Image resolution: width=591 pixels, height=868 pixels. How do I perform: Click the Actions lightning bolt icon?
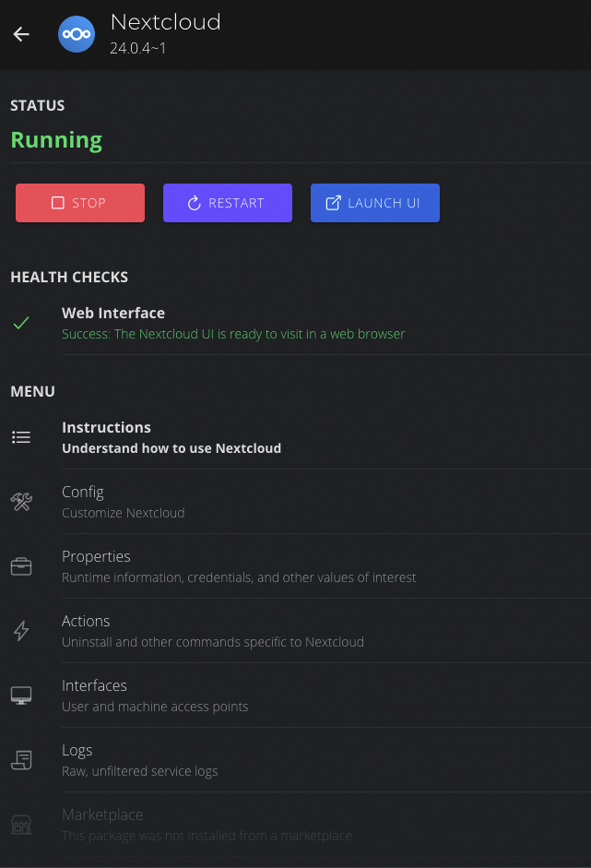pyautogui.click(x=21, y=631)
